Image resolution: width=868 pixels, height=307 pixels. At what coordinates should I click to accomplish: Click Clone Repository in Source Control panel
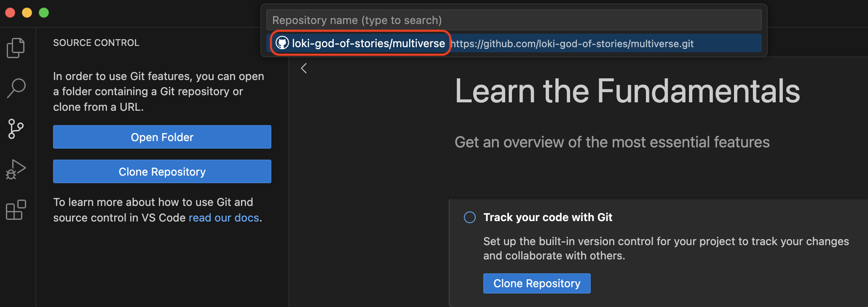162,171
